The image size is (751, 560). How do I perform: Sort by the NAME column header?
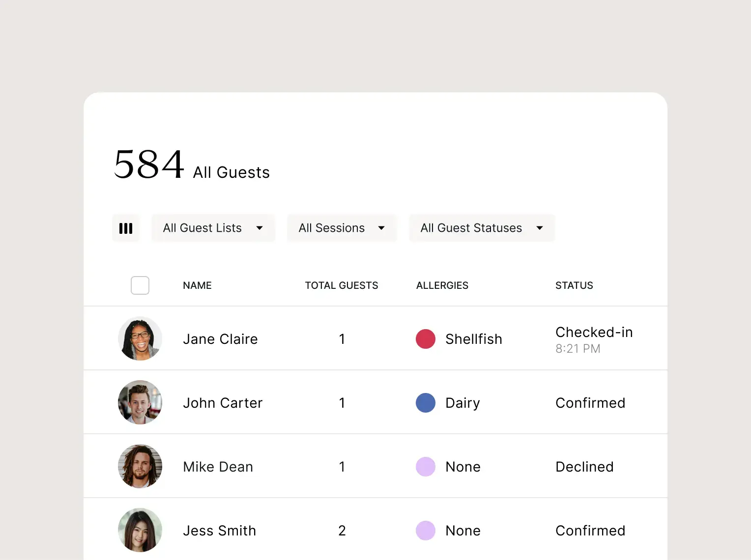point(197,285)
